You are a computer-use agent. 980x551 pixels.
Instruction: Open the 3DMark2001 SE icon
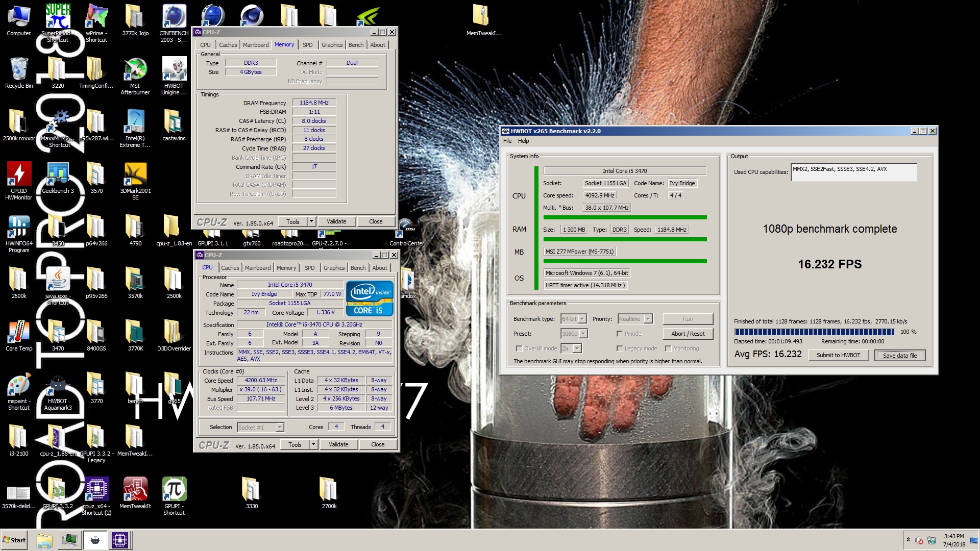click(135, 181)
